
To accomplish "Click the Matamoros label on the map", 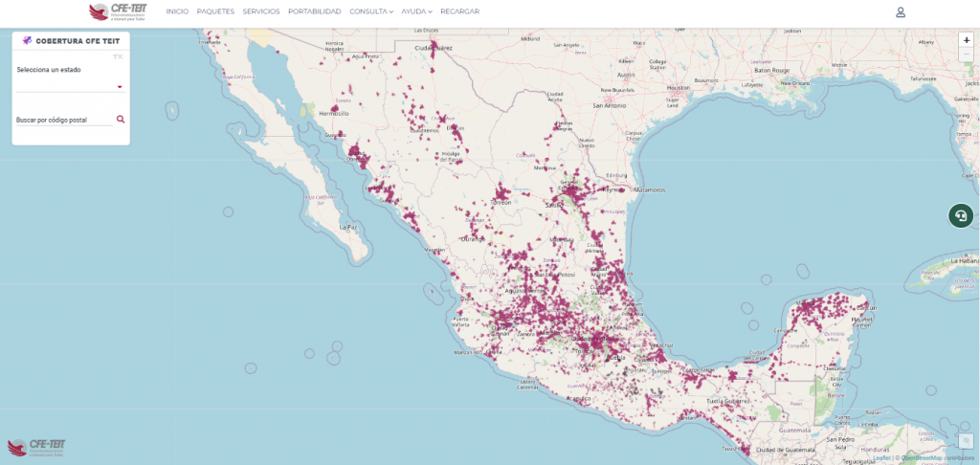I will (651, 190).
